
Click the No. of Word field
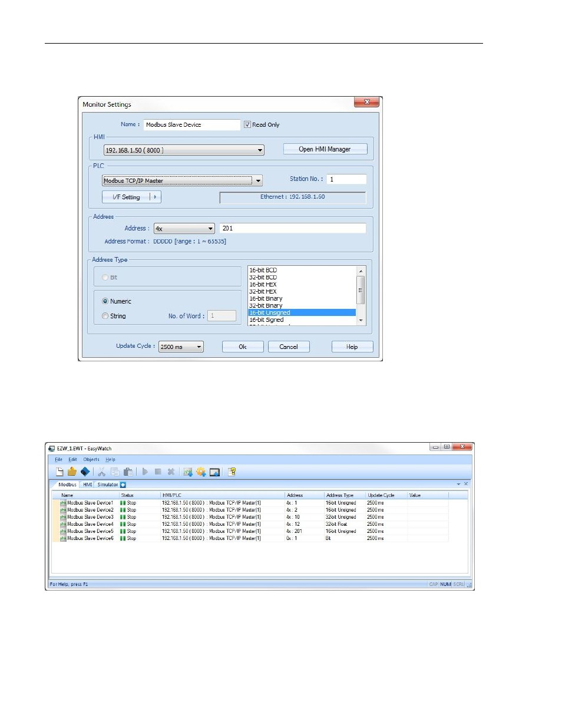point(222,316)
